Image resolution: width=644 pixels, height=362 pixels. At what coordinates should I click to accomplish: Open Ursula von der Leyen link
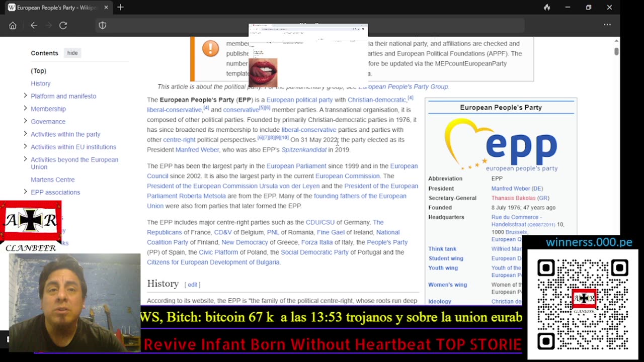tap(289, 186)
